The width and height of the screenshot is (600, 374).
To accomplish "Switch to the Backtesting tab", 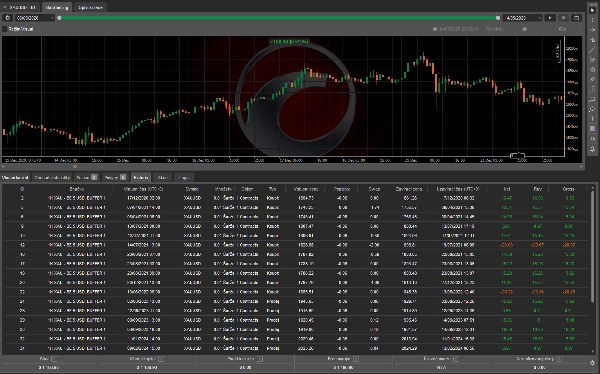I will click(57, 7).
